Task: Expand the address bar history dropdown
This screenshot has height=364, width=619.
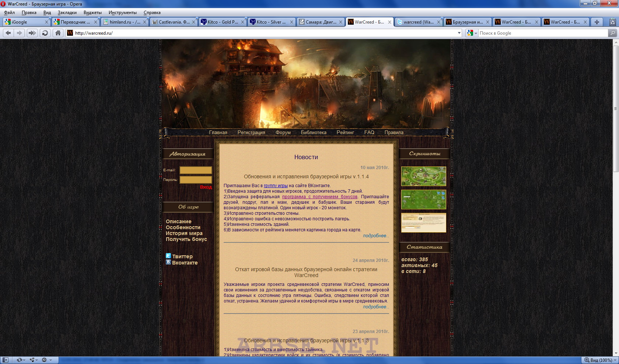Action: pos(459,33)
